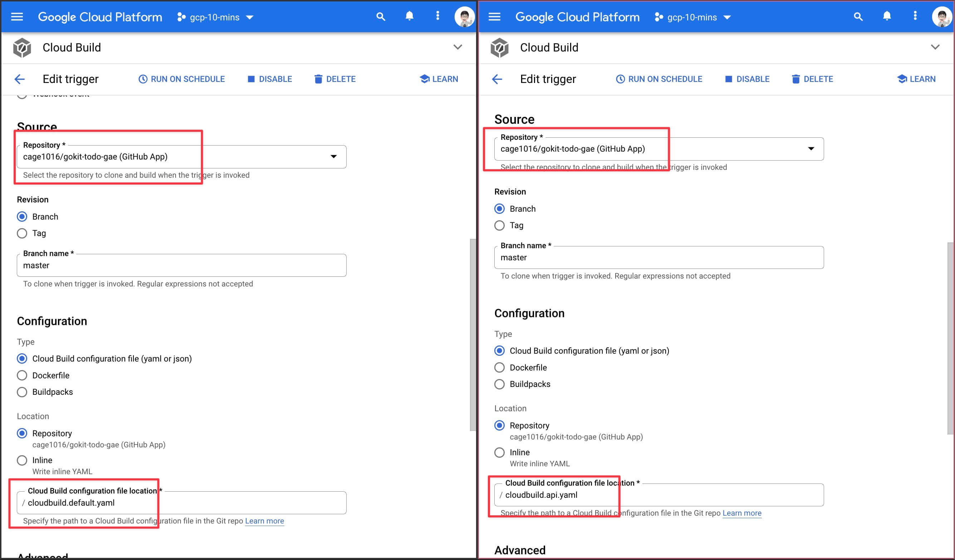Click DELETE trash button in right window
Viewport: 955px width, 560px height.
(x=812, y=79)
